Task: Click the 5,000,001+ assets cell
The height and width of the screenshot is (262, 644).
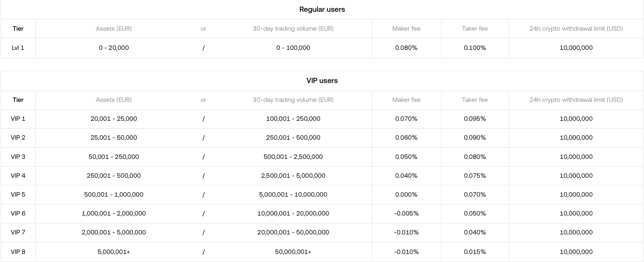Action: [x=114, y=252]
